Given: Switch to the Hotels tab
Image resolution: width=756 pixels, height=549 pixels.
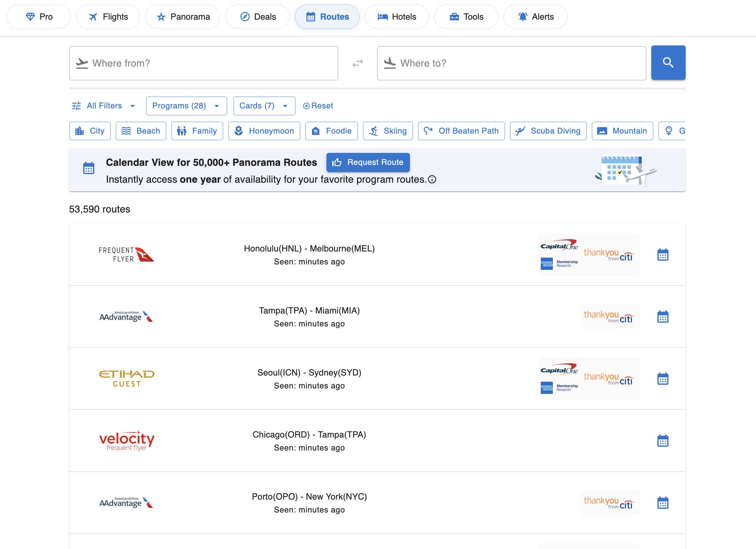Looking at the screenshot, I should [397, 17].
